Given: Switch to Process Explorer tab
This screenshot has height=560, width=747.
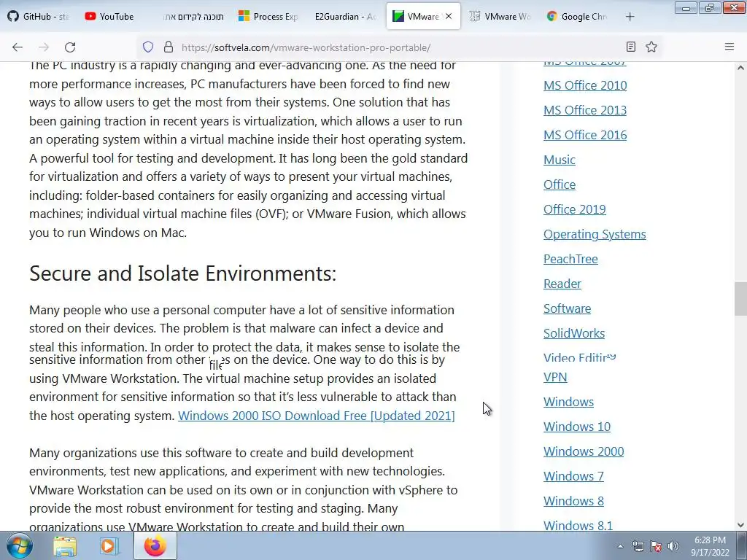Looking at the screenshot, I should pos(268,16).
